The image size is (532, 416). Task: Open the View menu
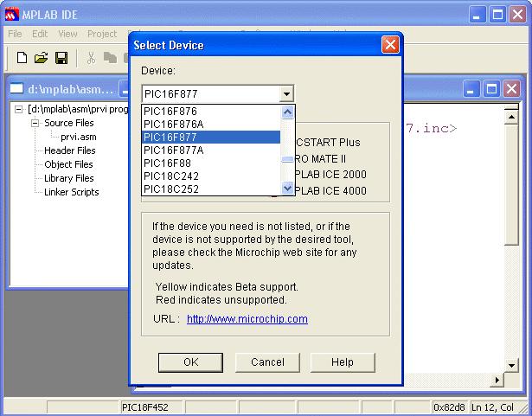(67, 34)
